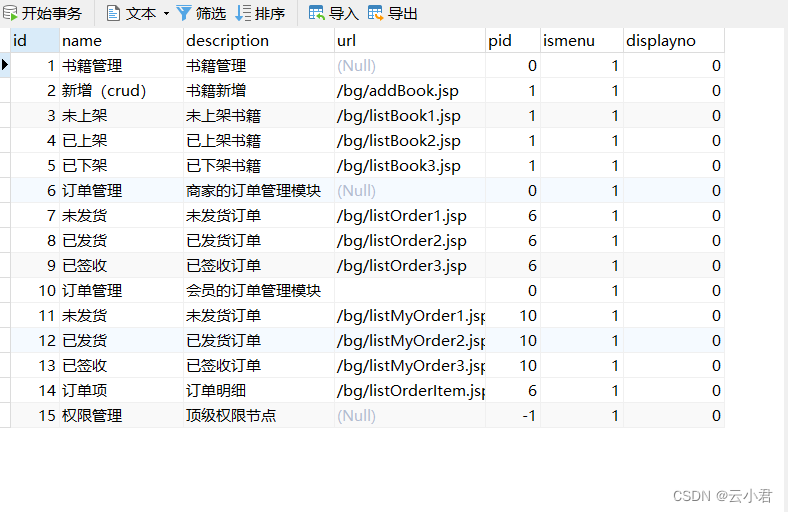This screenshot has width=788, height=512.
Task: Click the url cell /bg/listOrder1.jsp
Action: click(410, 216)
